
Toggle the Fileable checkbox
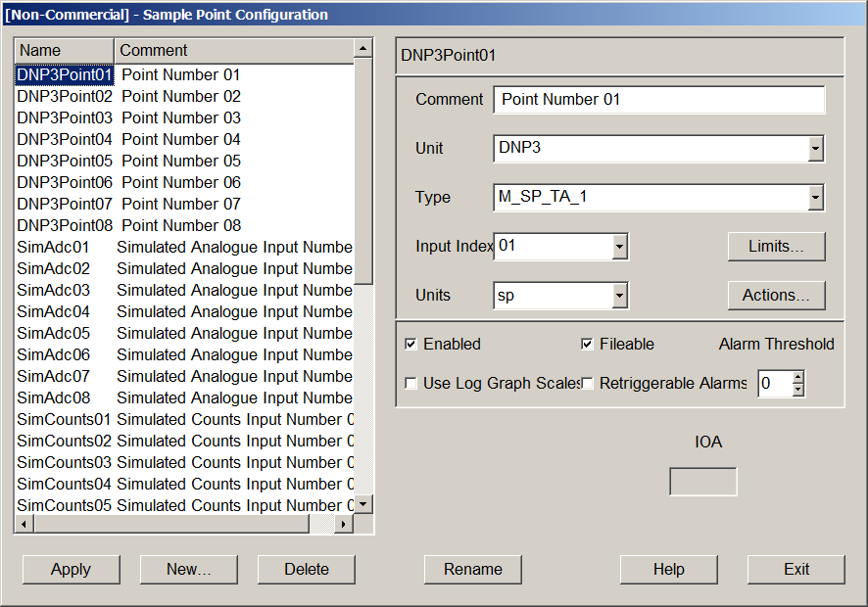[x=587, y=345]
